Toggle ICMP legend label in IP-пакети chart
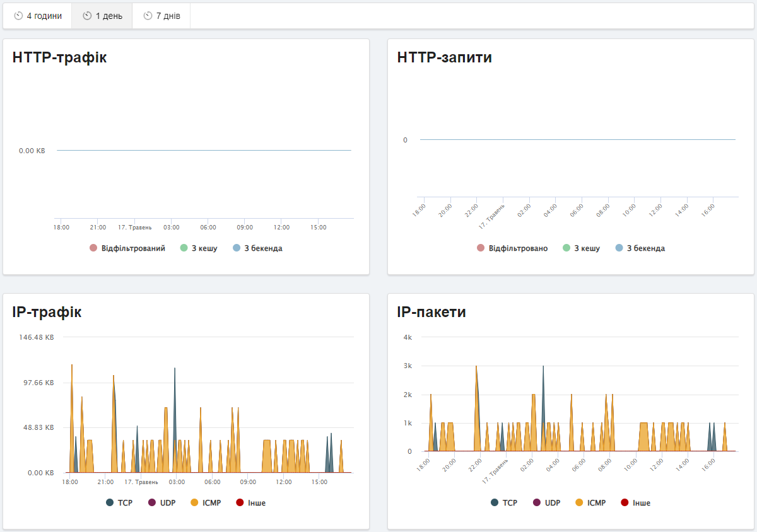 point(596,503)
